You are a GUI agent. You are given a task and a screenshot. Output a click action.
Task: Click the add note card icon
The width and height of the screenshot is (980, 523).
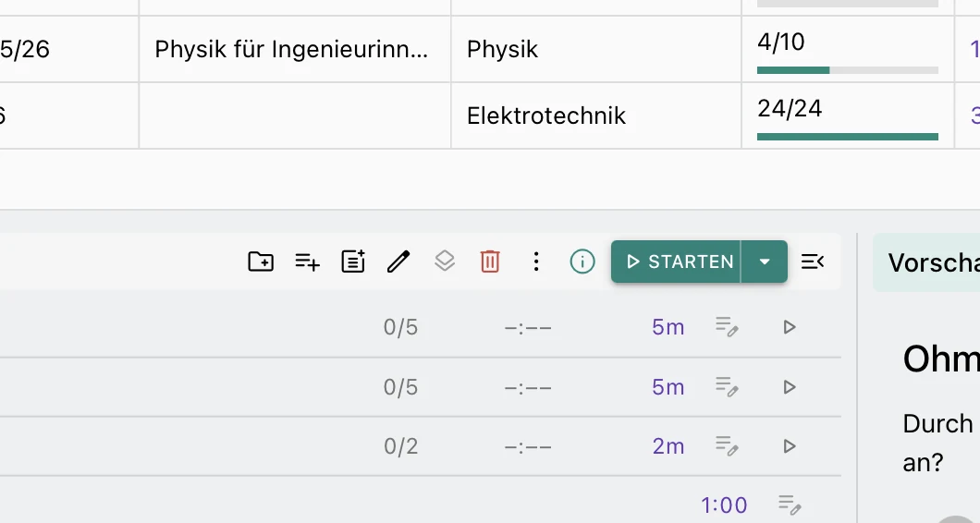(x=353, y=261)
